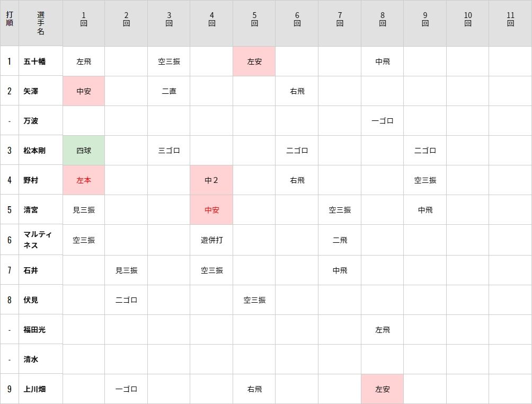Click the 選手名 column header

[x=41, y=23]
